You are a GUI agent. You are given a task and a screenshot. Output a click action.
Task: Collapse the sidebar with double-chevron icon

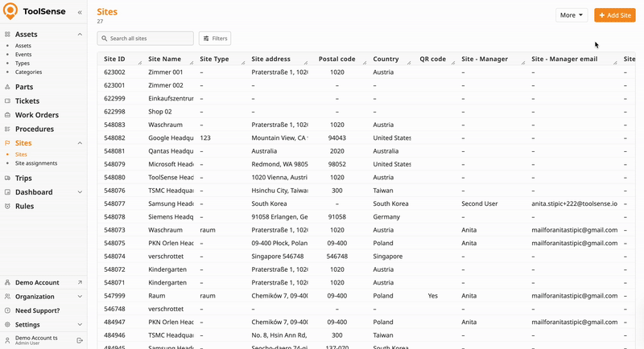pos(80,12)
